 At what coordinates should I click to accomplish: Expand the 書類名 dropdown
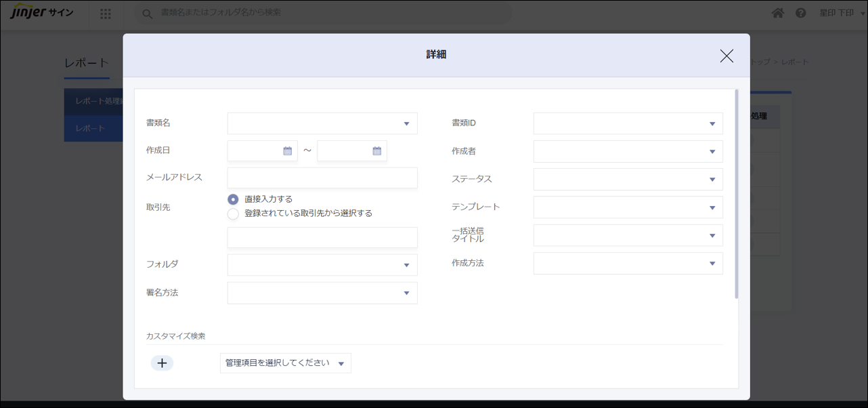pos(322,123)
